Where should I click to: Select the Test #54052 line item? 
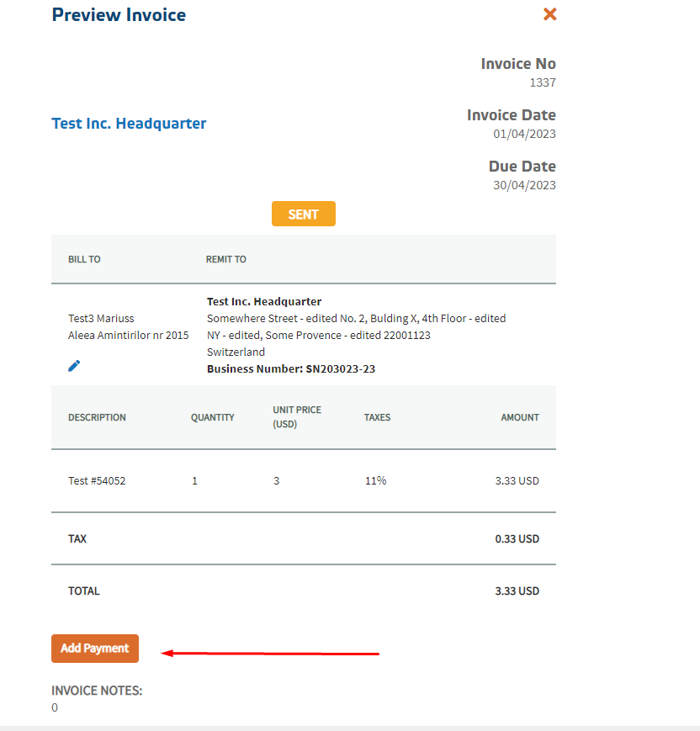pyautogui.click(x=97, y=481)
